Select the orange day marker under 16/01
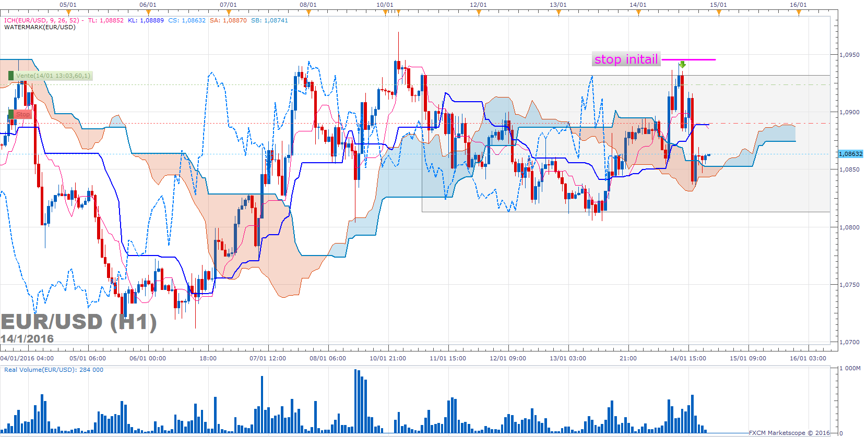Viewport: 868px width, 437px height. 798,13
